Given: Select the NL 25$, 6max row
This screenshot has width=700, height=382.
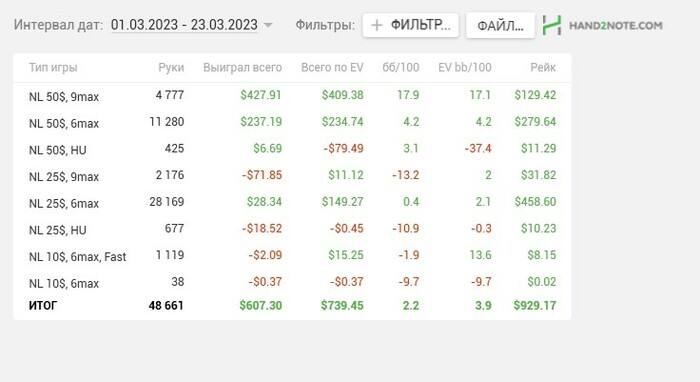Looking at the screenshot, I should pos(292,202).
